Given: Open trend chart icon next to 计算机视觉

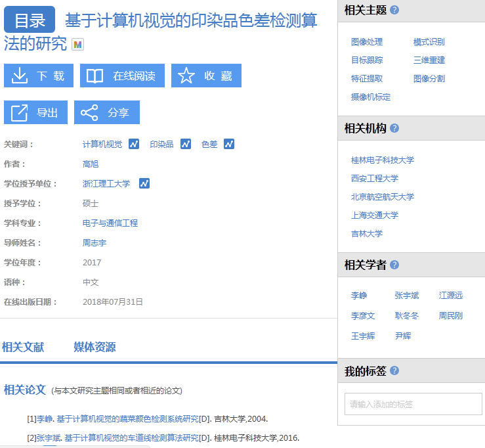Looking at the screenshot, I should pos(134,144).
